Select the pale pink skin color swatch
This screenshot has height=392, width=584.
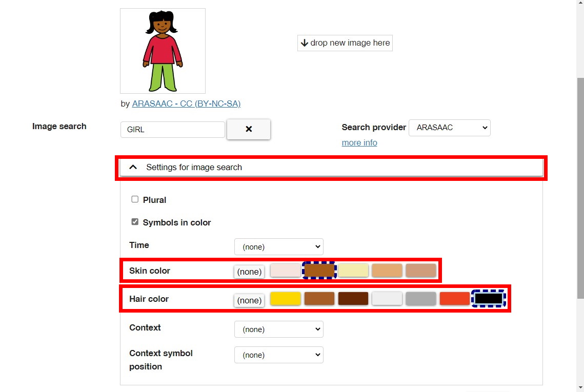click(x=285, y=270)
